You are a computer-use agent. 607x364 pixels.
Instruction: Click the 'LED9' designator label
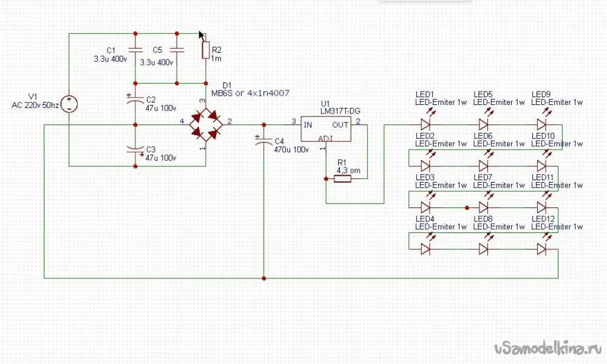click(x=541, y=95)
